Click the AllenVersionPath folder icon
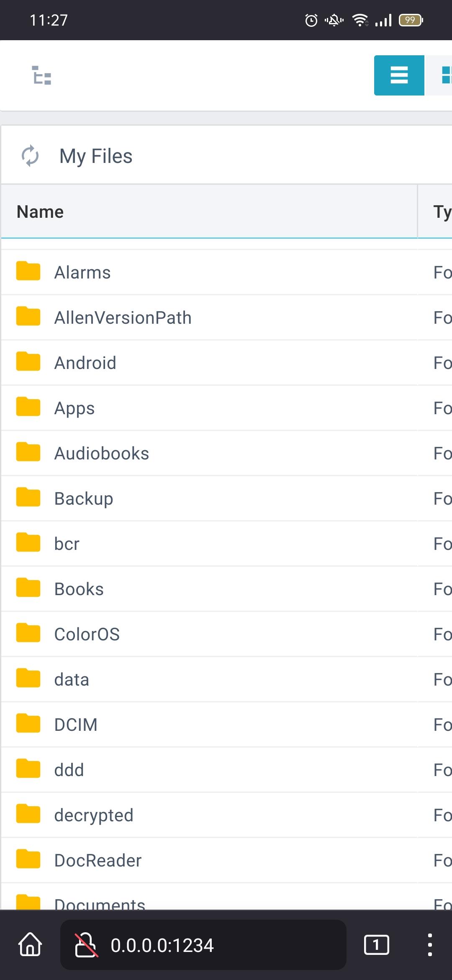Image resolution: width=452 pixels, height=980 pixels. 28,316
